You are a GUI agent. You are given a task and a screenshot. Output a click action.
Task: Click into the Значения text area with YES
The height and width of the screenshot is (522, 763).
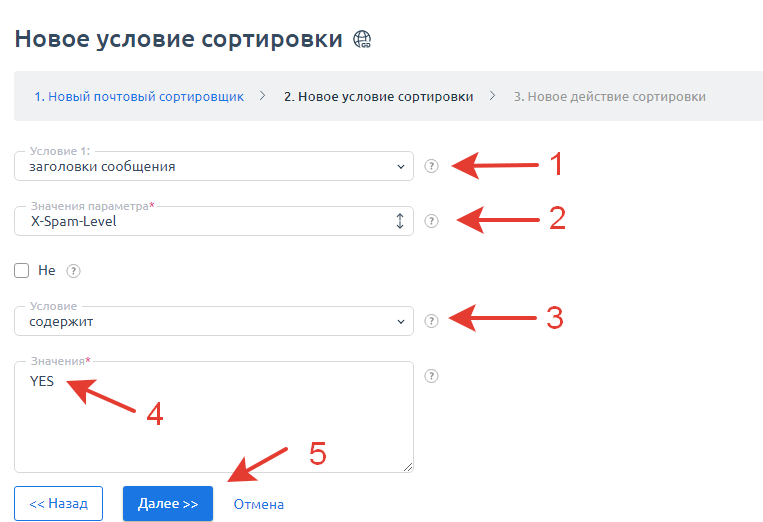[x=214, y=417]
